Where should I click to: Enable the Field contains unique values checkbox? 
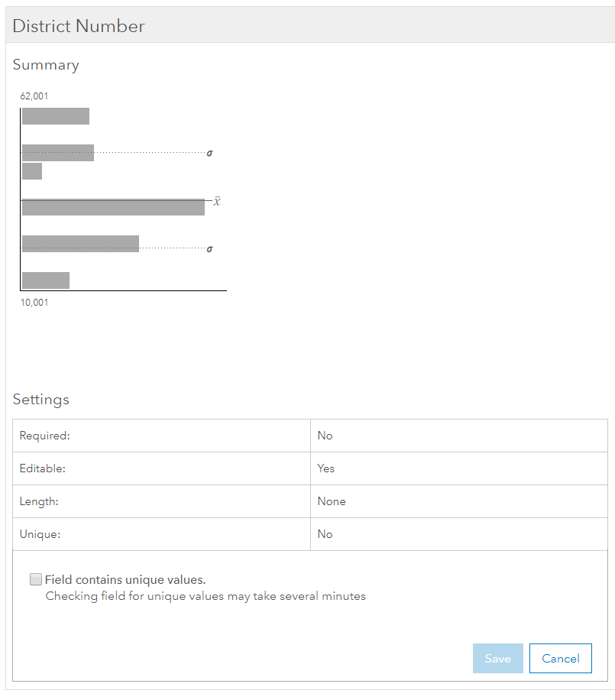[x=36, y=579]
